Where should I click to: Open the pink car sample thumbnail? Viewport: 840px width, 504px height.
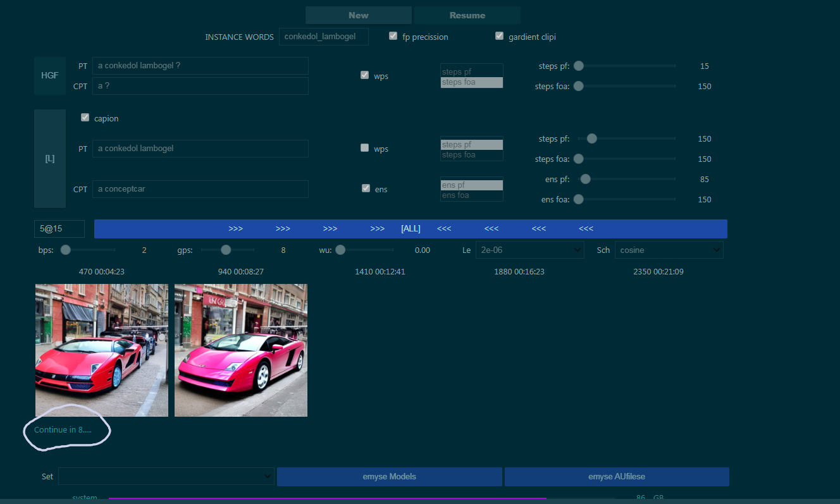[241, 350]
